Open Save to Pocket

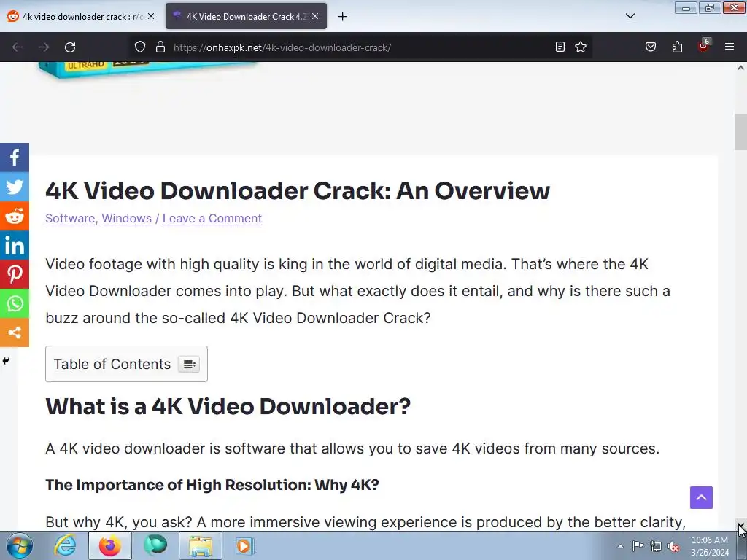click(651, 47)
